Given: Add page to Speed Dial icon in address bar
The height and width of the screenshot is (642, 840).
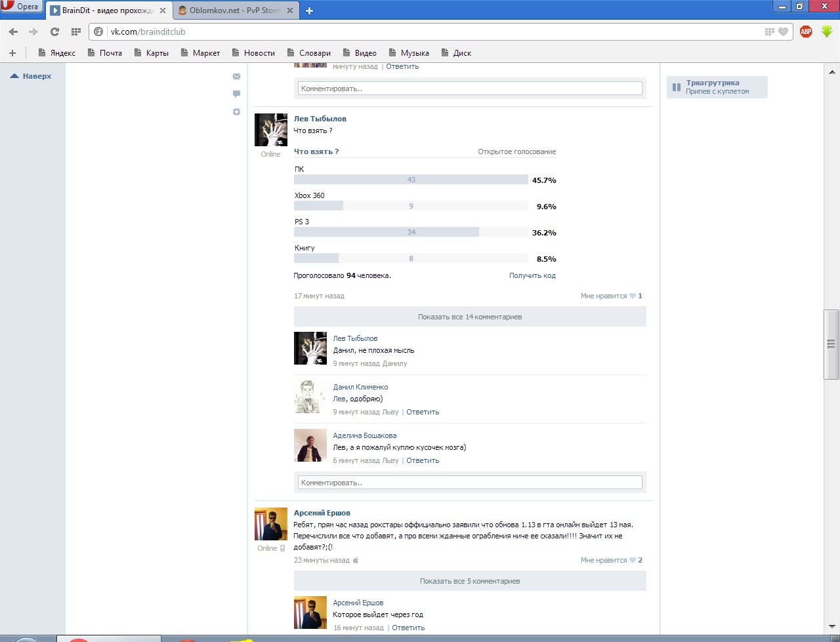Looking at the screenshot, I should (x=770, y=31).
